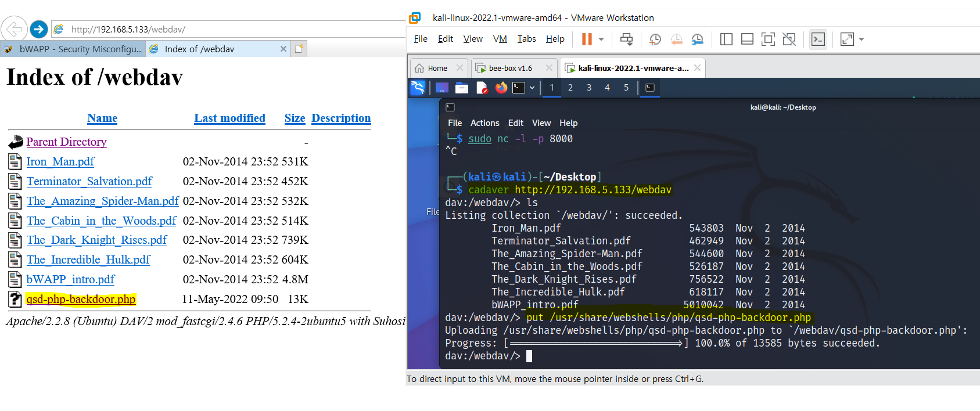Launch Firefox from the Kali panel
This screenshot has width=980, height=411.
pos(501,88)
